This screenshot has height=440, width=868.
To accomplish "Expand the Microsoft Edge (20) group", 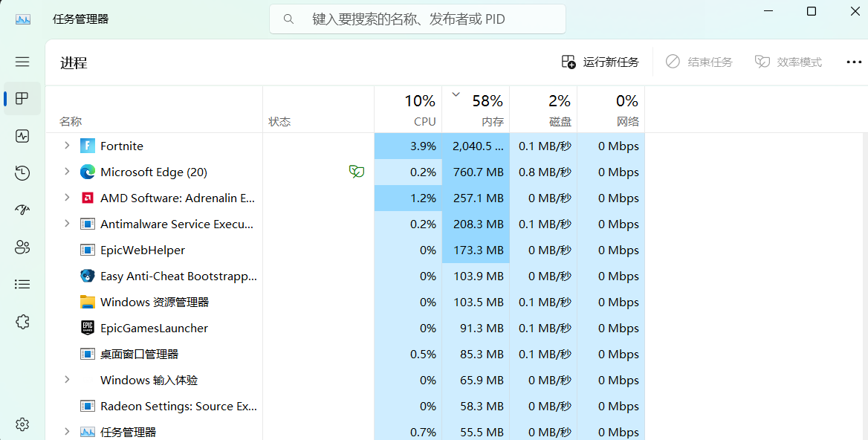I will point(67,172).
